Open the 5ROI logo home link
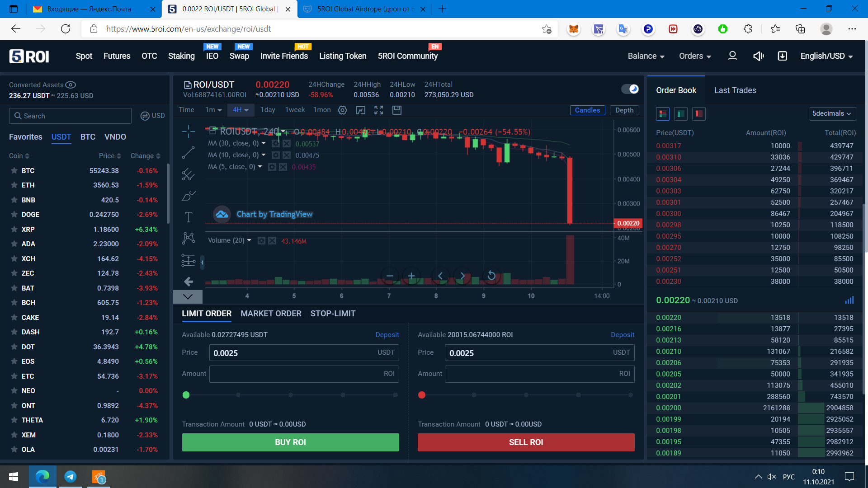Viewport: 868px width, 488px height. tap(29, 56)
